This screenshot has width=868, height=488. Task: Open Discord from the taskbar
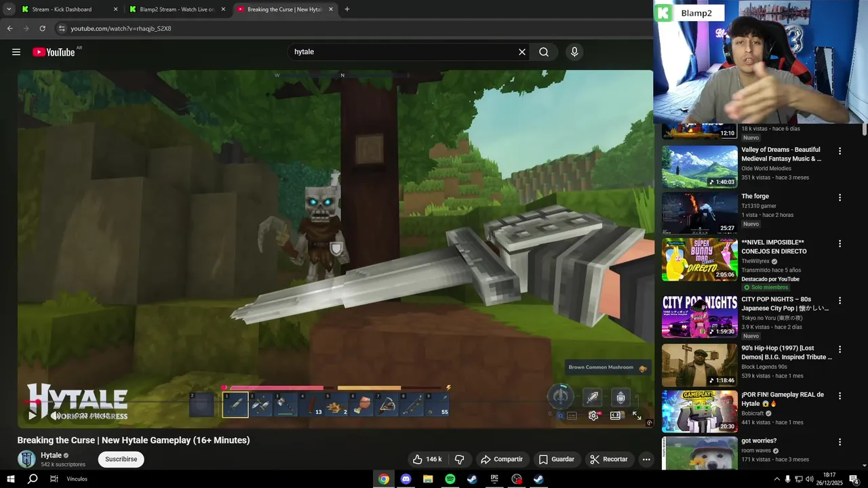pyautogui.click(x=406, y=479)
